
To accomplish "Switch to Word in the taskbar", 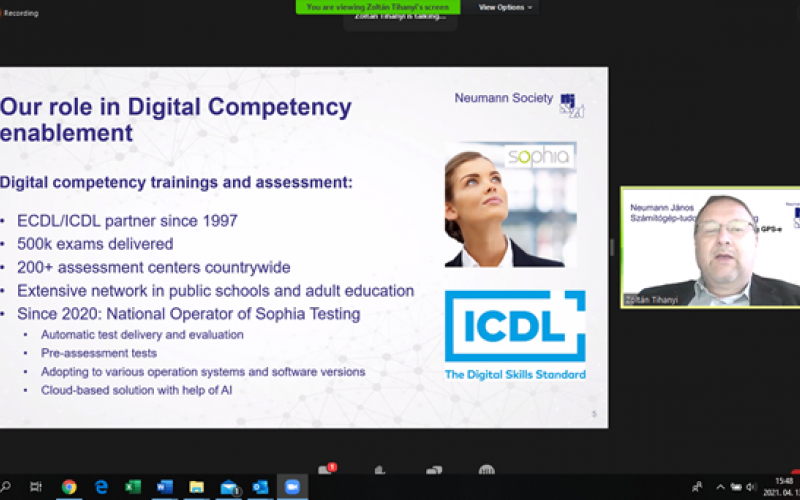I will click(165, 487).
